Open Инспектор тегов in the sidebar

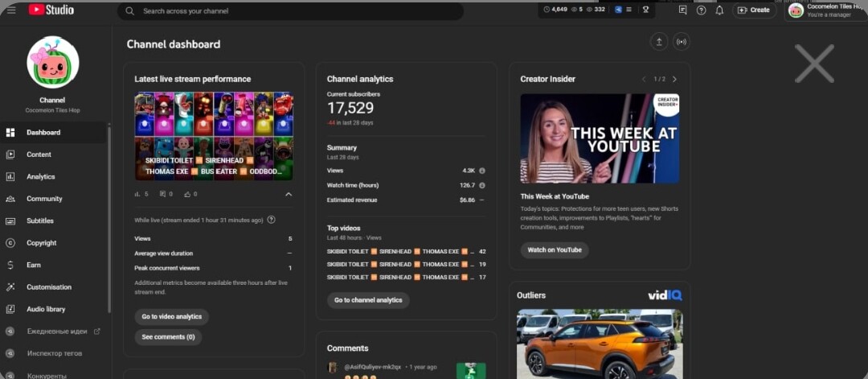click(53, 353)
